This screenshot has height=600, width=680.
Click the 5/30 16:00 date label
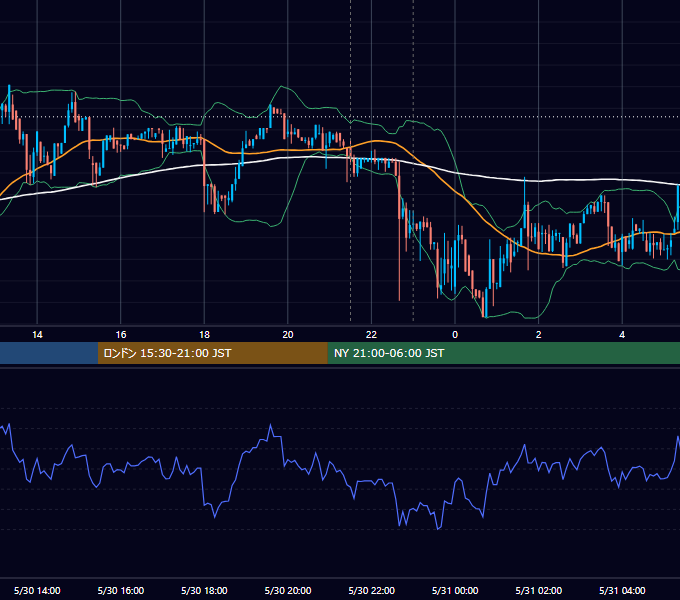tap(121, 590)
